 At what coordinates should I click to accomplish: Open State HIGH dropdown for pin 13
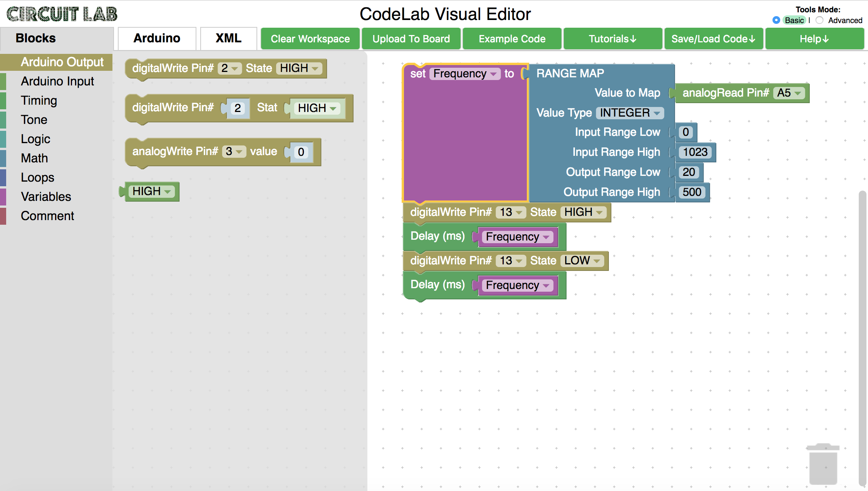pyautogui.click(x=583, y=212)
